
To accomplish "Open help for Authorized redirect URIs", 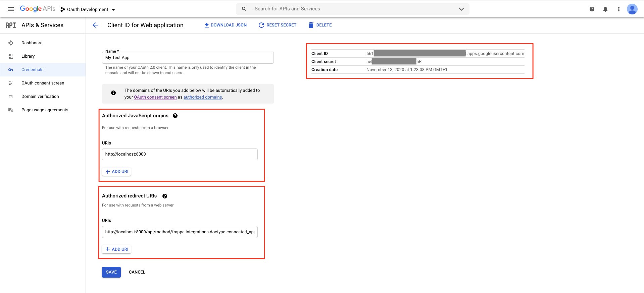I will click(165, 196).
